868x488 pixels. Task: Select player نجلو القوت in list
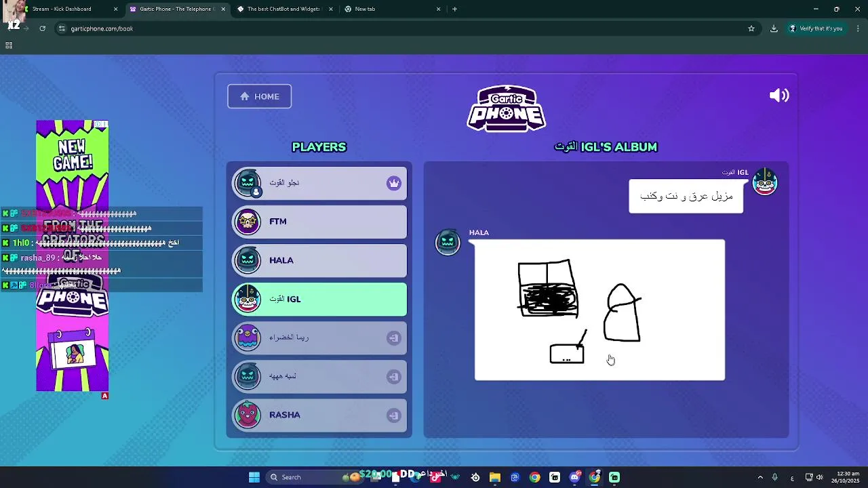319,183
